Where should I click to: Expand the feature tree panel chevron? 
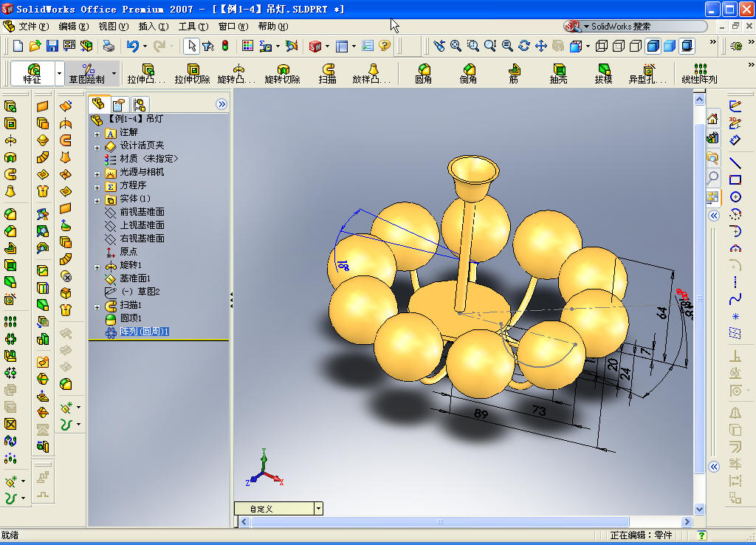tap(221, 104)
